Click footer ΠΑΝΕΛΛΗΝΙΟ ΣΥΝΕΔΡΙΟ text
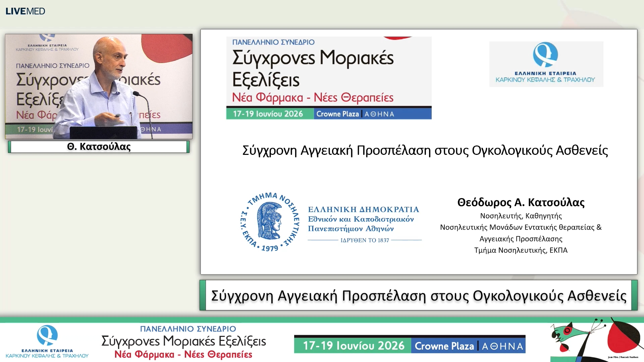 [188, 329]
